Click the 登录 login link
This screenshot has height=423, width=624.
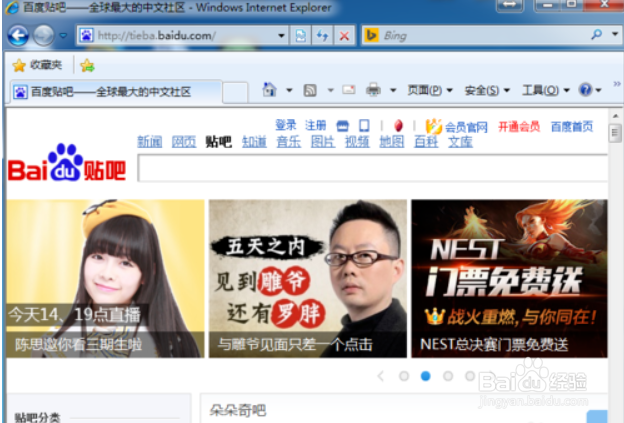point(286,125)
